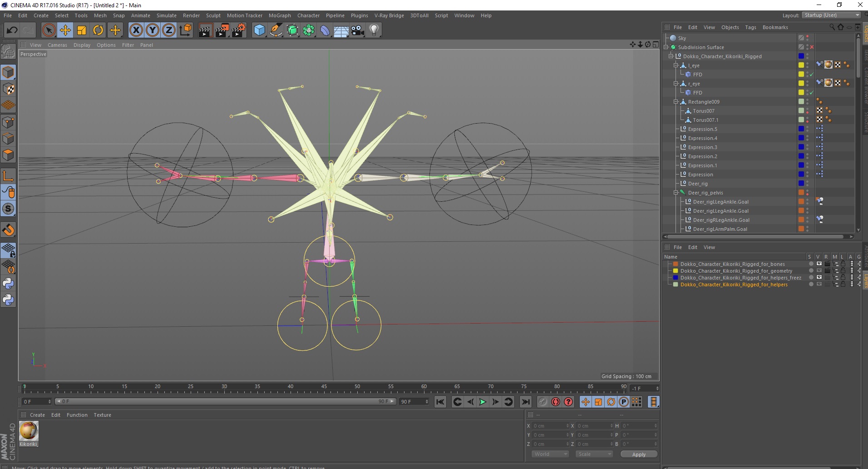Select the Kikoriki material thumbnail
The image size is (868, 469).
pyautogui.click(x=28, y=431)
